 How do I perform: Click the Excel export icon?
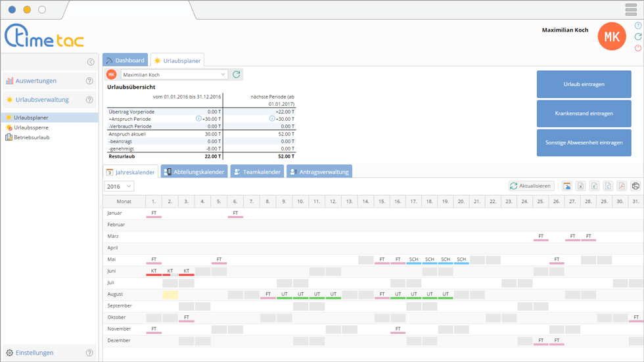click(x=581, y=186)
